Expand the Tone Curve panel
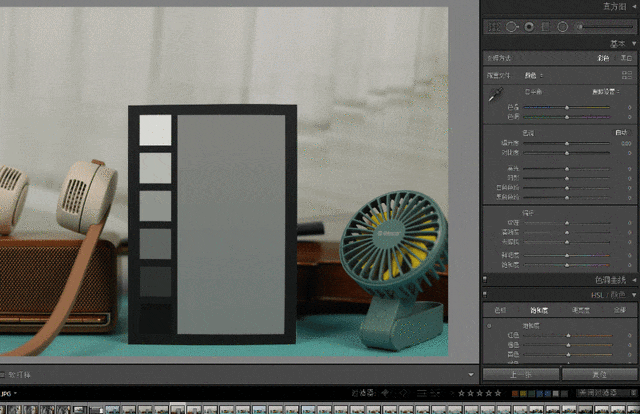 click(633, 278)
